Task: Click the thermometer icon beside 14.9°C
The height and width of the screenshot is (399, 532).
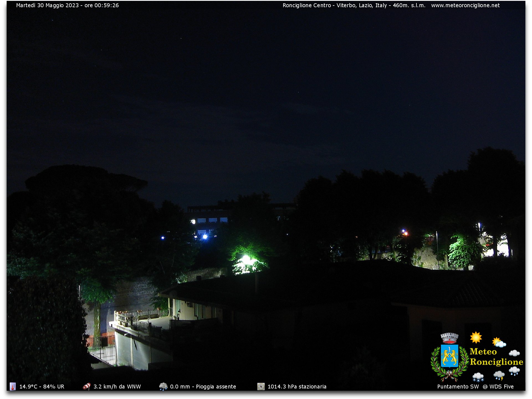Action: [13, 386]
